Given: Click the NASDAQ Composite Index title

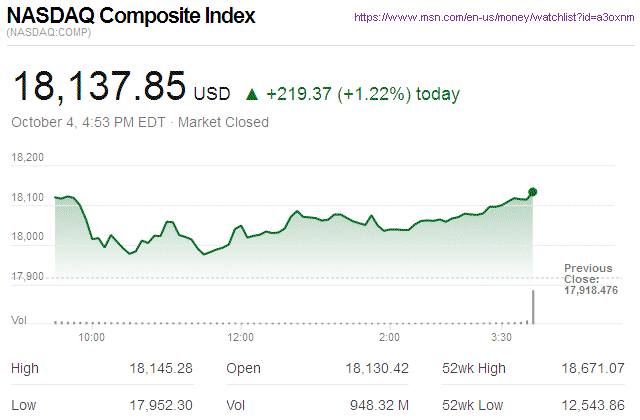Looking at the screenshot, I should pyautogui.click(x=131, y=17).
